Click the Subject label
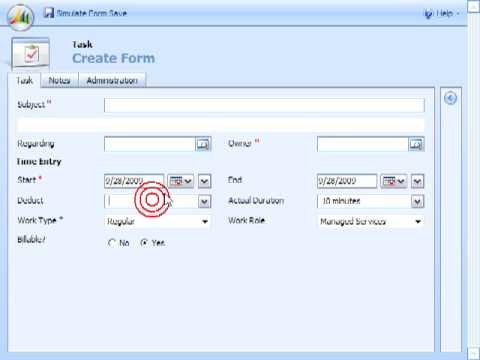 click(x=31, y=105)
